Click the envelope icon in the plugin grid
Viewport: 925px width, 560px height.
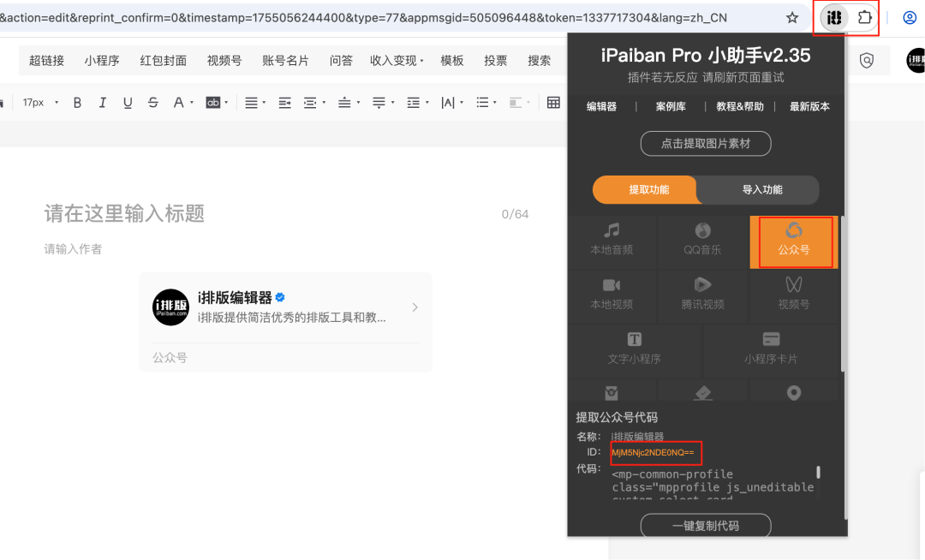(612, 393)
